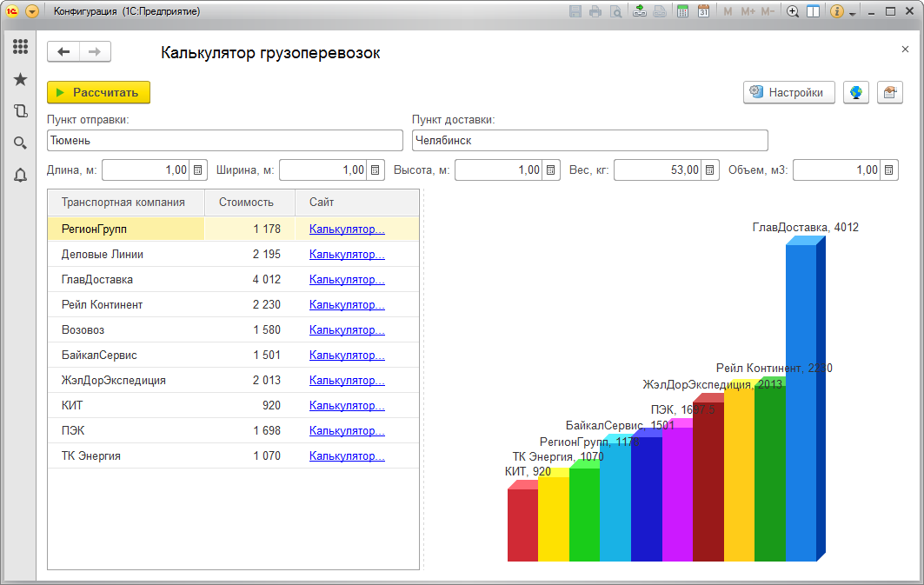Open Калькулятор link for ЖэлДорЭкспедиция
Screen dimensions: 924x585
(x=347, y=381)
